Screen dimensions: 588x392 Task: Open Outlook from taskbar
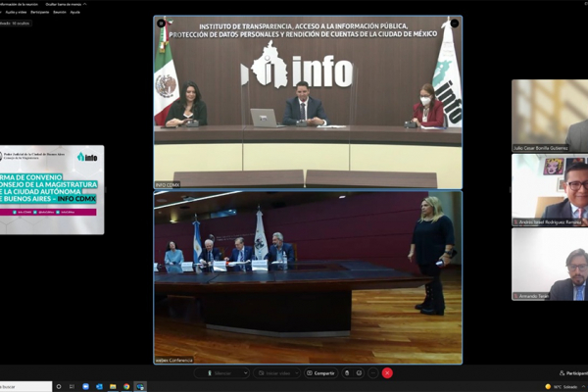pyautogui.click(x=99, y=386)
